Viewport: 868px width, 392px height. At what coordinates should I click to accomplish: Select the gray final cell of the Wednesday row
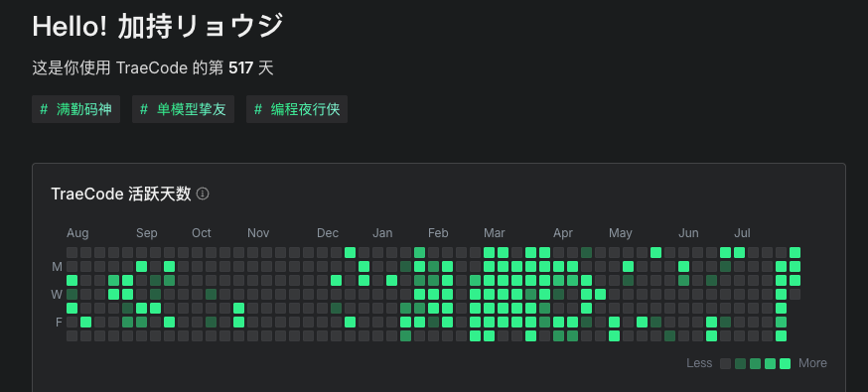click(795, 294)
